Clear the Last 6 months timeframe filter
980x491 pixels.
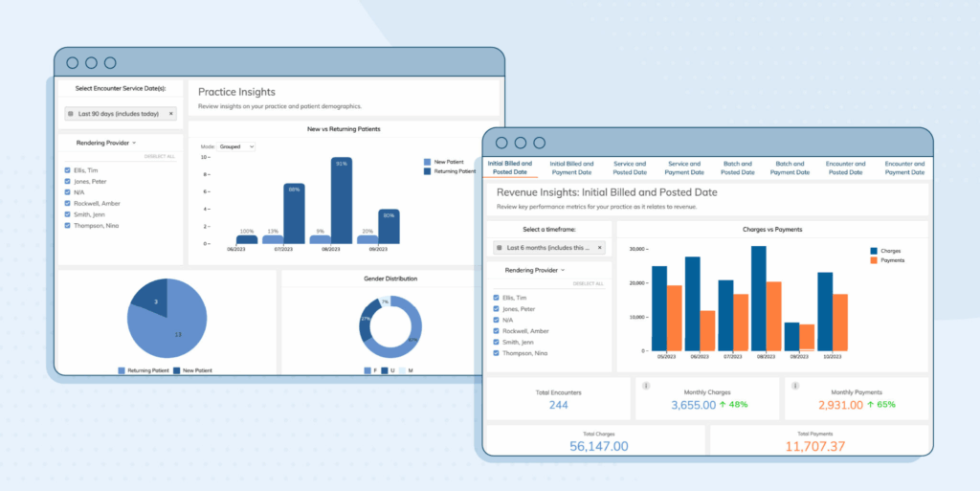click(599, 247)
